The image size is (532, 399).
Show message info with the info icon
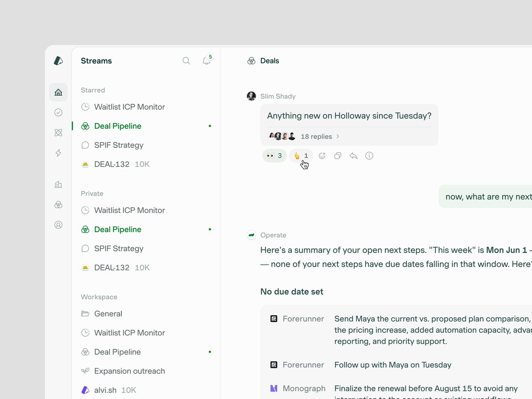pyautogui.click(x=369, y=156)
